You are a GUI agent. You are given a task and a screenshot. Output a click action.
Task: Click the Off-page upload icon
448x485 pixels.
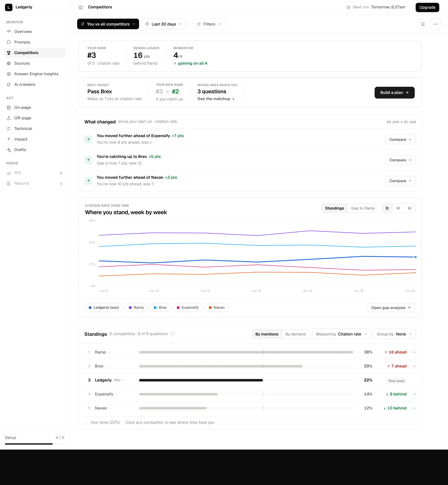(x=9, y=118)
